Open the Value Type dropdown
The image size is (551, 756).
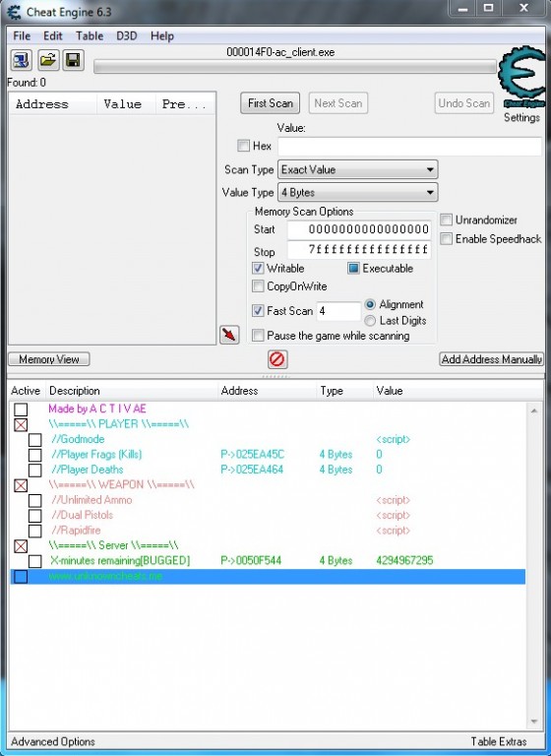tap(358, 192)
